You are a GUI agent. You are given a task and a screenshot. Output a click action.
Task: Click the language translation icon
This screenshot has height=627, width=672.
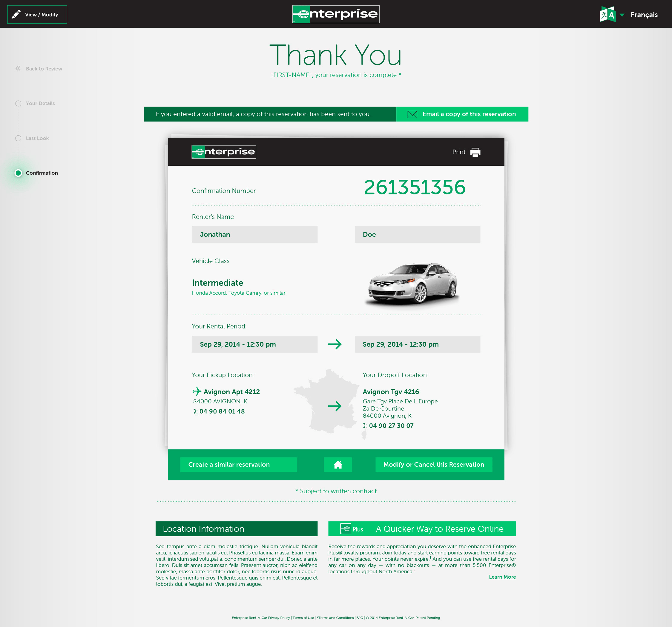click(x=607, y=15)
